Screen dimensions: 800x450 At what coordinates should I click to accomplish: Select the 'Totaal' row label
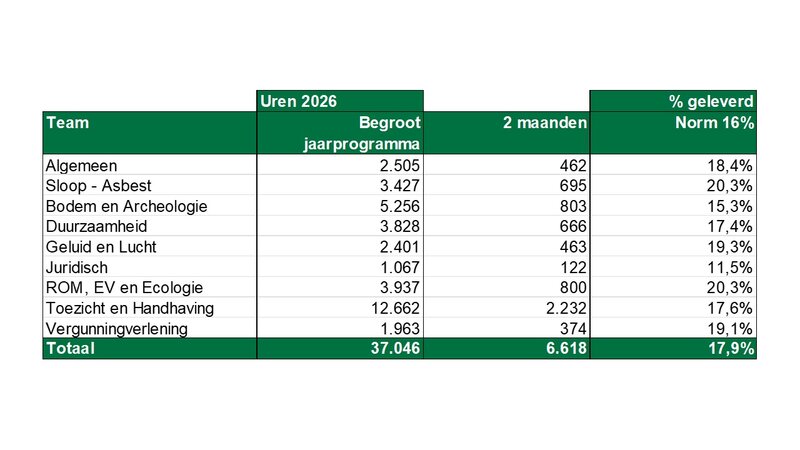pos(69,348)
